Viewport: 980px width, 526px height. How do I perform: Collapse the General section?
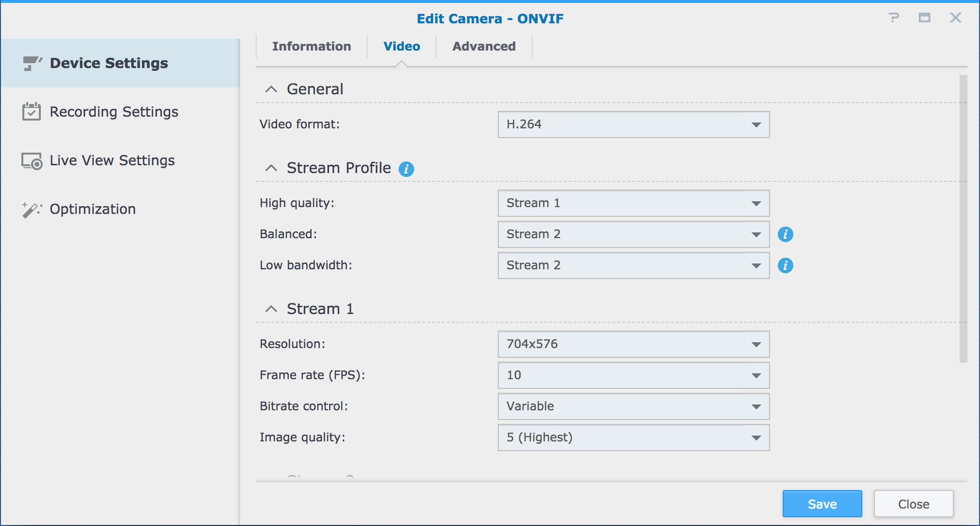pyautogui.click(x=271, y=89)
